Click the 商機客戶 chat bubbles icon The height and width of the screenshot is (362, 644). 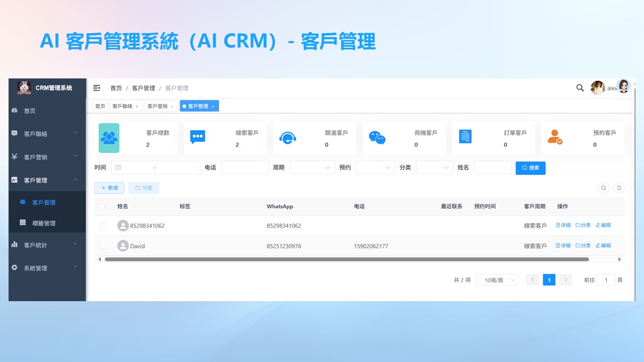click(377, 138)
